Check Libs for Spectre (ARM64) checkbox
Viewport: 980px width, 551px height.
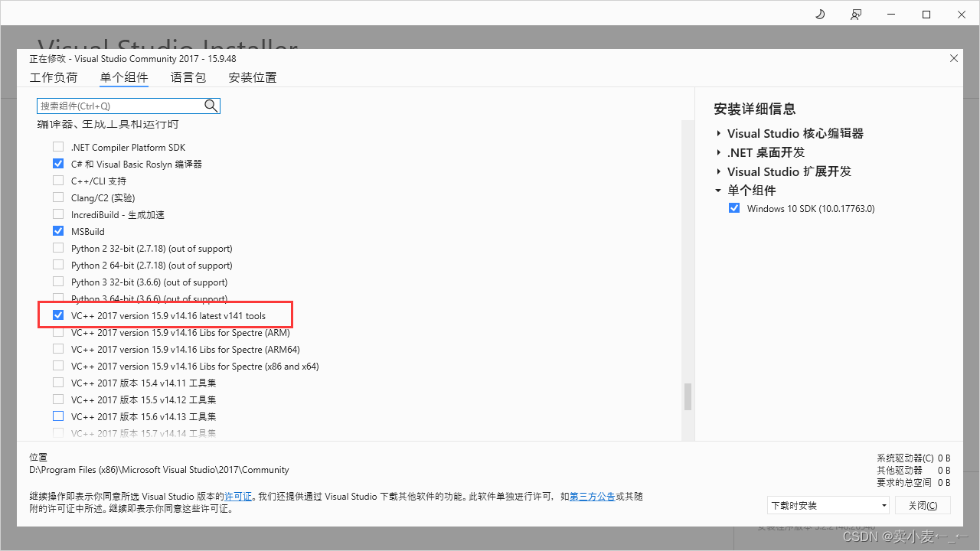click(58, 349)
